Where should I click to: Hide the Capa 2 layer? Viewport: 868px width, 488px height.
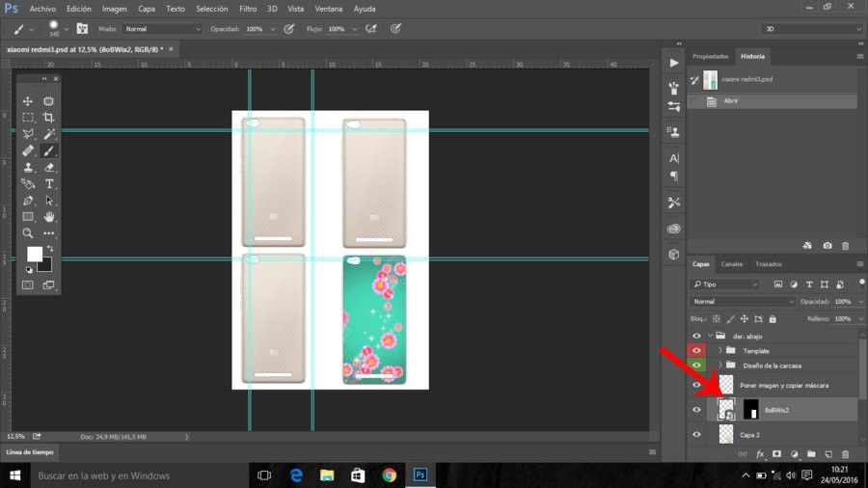click(x=696, y=435)
